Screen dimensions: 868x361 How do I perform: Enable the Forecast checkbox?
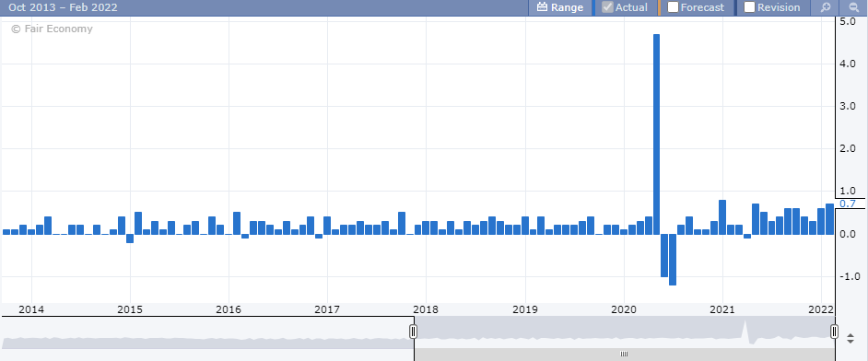coord(674,7)
